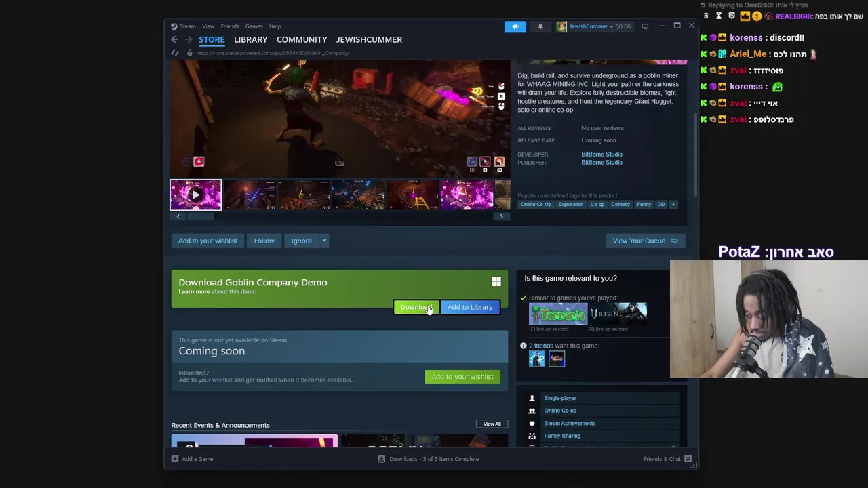Image resolution: width=868 pixels, height=488 pixels.
Task: Go forward with the right navigation arrow
Action: coord(189,39)
